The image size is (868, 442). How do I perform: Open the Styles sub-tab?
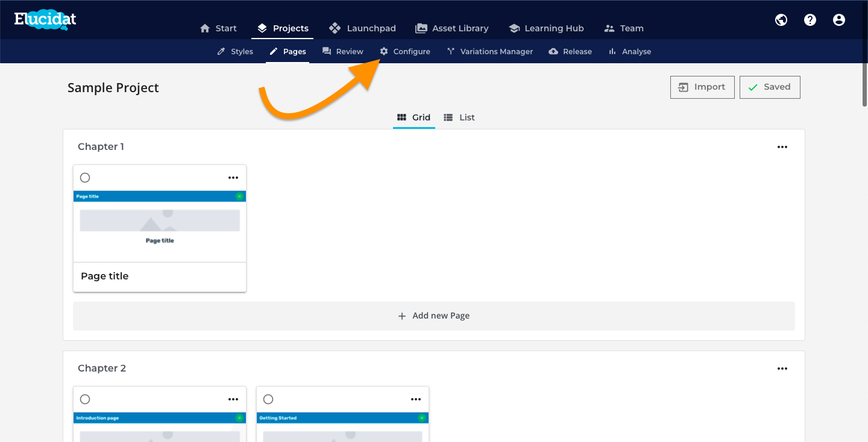click(235, 52)
